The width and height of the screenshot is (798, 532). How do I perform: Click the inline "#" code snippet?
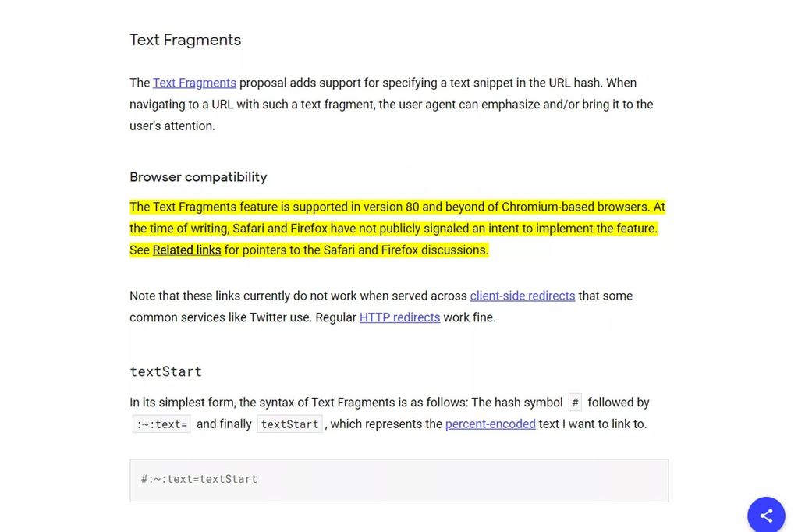(x=575, y=402)
